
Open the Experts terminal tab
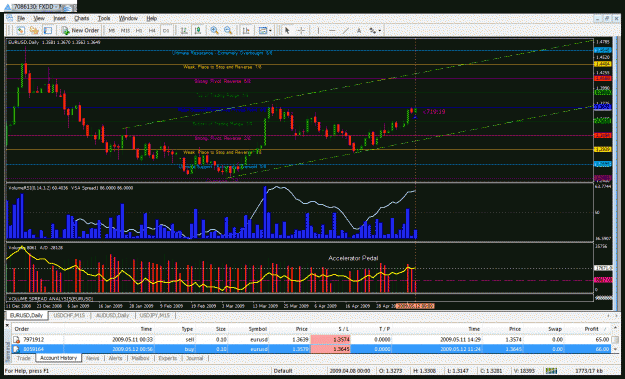pos(167,358)
